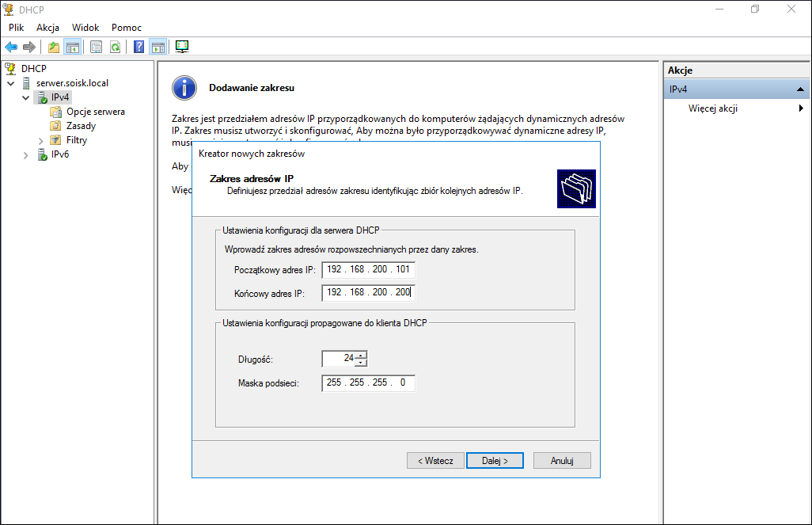Image resolution: width=812 pixels, height=525 pixels.
Task: Toggle the Action pane toolbar icon
Action: tap(158, 48)
